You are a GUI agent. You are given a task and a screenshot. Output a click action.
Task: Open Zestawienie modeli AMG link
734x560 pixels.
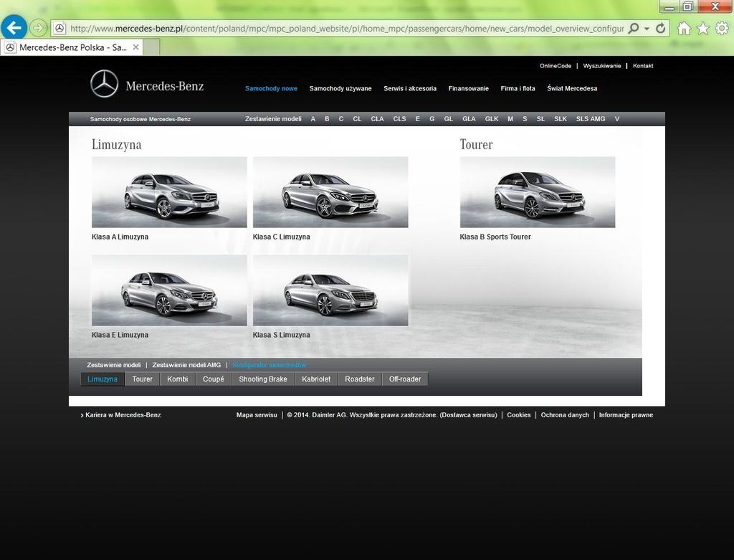pos(186,365)
